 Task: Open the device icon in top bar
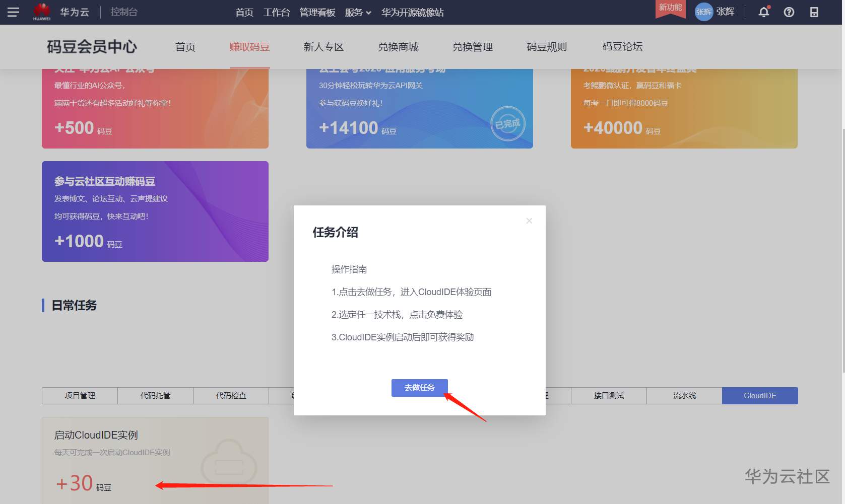[814, 12]
